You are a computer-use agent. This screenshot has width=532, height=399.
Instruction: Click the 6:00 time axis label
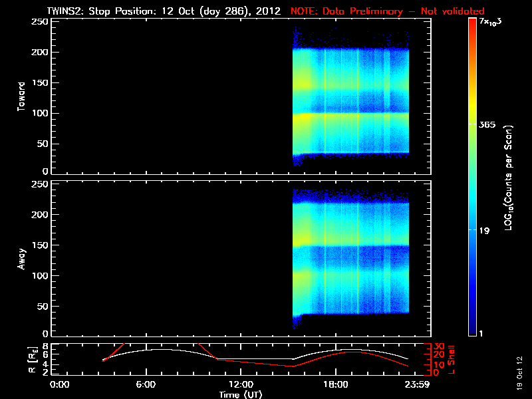[146, 384]
